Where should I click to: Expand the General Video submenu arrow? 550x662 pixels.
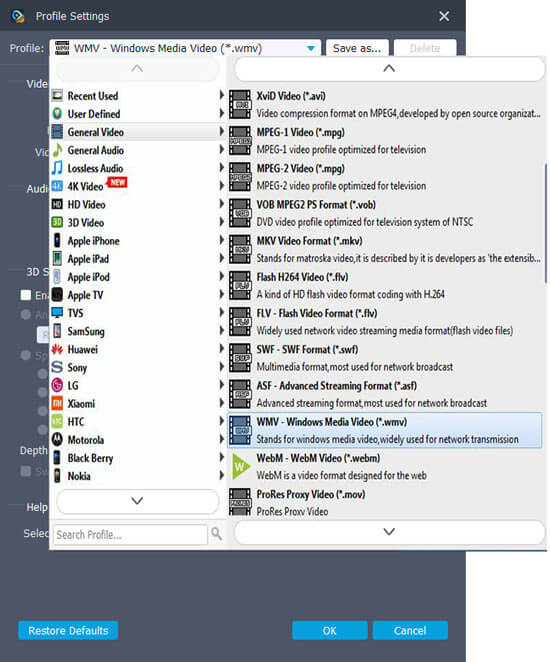tap(221, 131)
